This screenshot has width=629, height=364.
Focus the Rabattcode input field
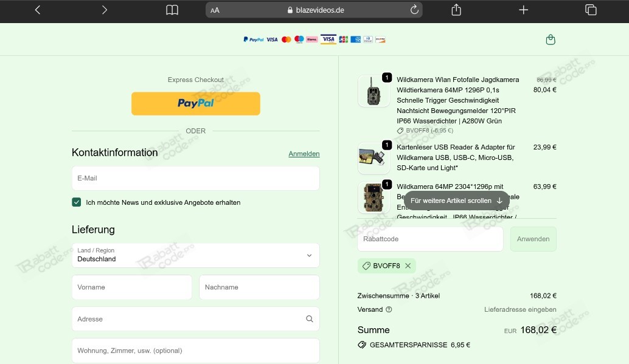[431, 239]
